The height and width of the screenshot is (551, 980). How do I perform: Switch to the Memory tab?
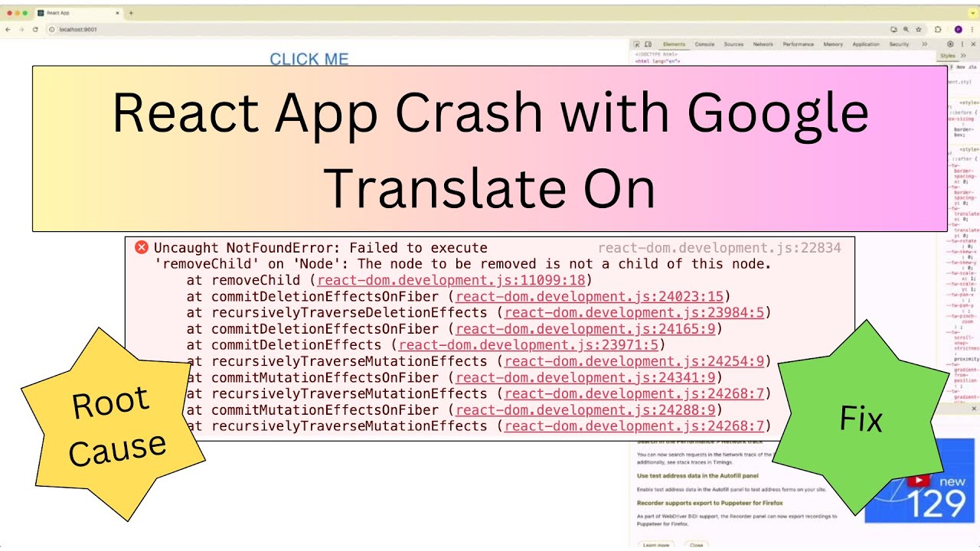(833, 44)
